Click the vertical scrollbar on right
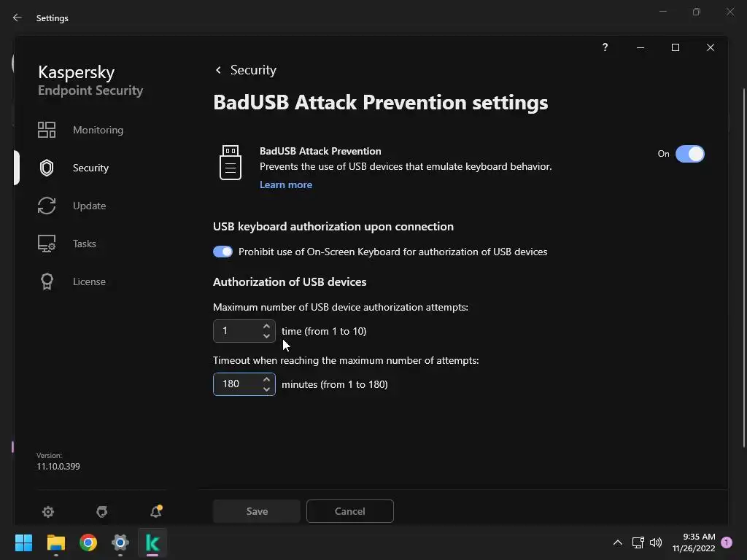The image size is (747, 560). (x=743, y=268)
